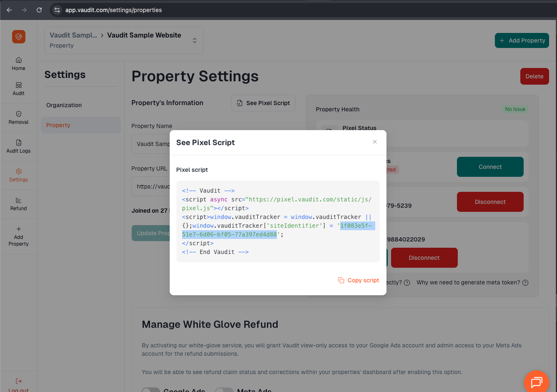Open the Refund page from sidebar
The height and width of the screenshot is (392, 557).
pos(19,204)
